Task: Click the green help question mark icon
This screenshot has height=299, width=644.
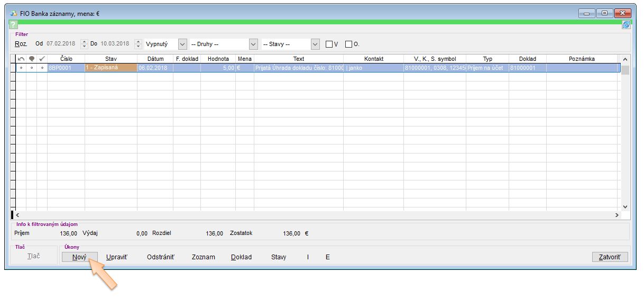Action: tap(14, 25)
